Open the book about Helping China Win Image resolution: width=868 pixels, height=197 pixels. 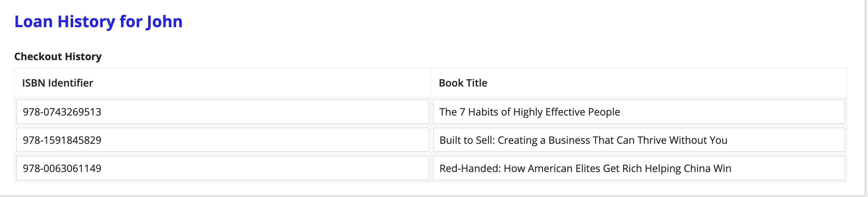585,168
